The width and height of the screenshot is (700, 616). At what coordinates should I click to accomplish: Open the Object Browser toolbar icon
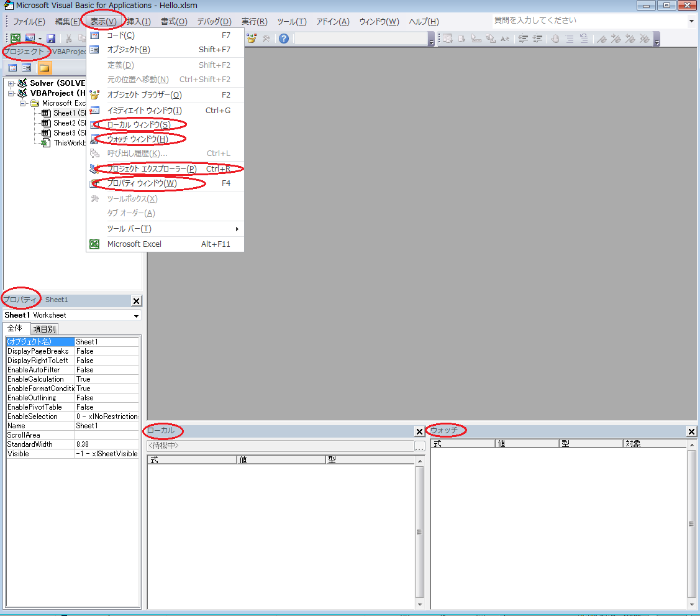[x=252, y=39]
